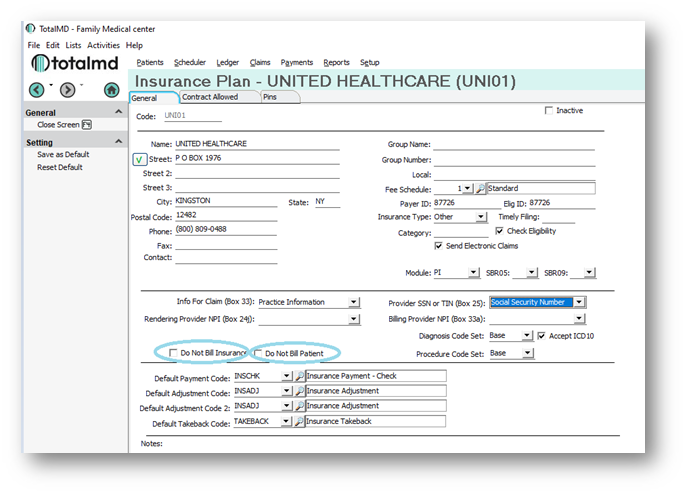The height and width of the screenshot is (495, 687).
Task: Click the Default Takeback Code search icon
Action: click(300, 422)
